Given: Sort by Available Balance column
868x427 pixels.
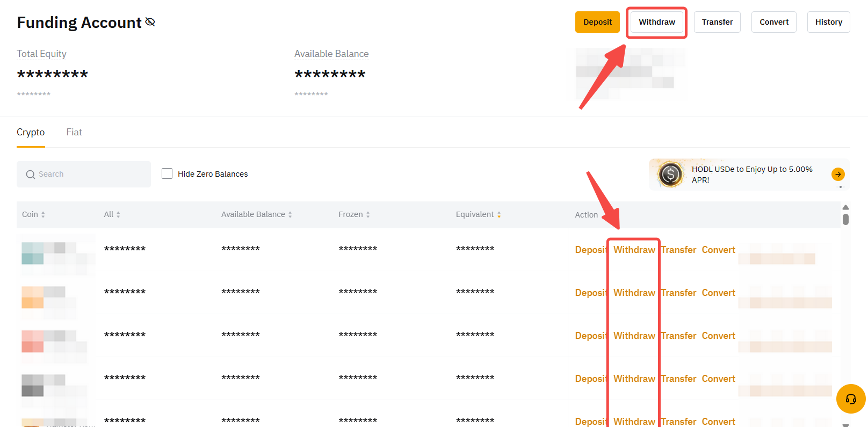Looking at the screenshot, I should point(290,215).
